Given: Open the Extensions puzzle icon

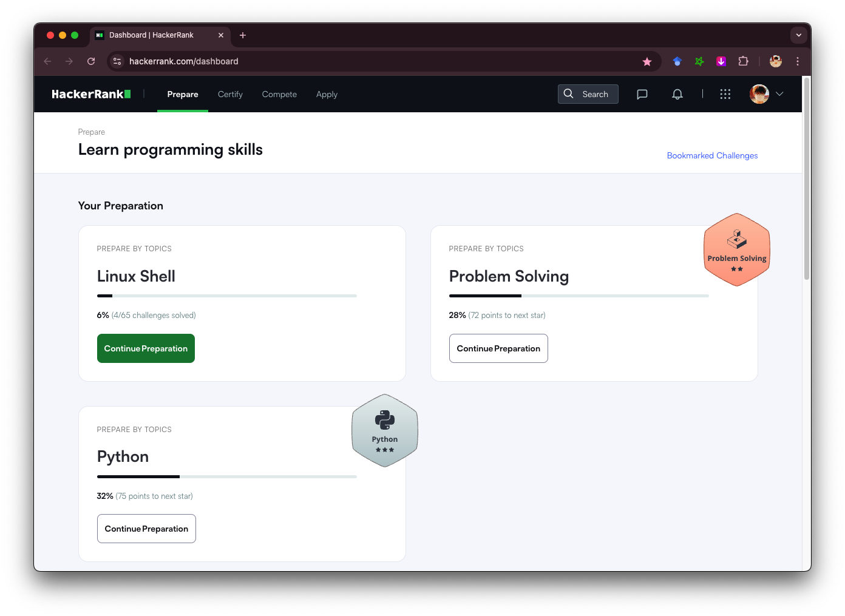Looking at the screenshot, I should point(743,61).
